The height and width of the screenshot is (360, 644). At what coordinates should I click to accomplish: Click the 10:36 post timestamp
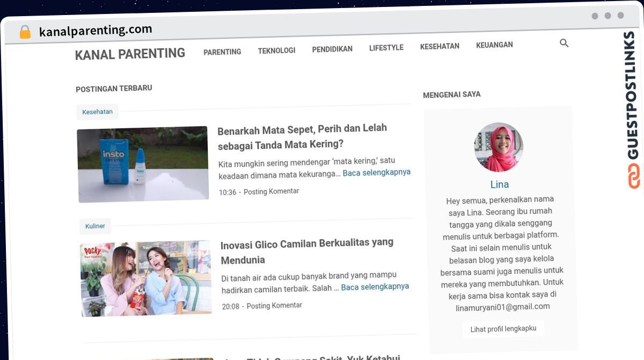coord(228,192)
